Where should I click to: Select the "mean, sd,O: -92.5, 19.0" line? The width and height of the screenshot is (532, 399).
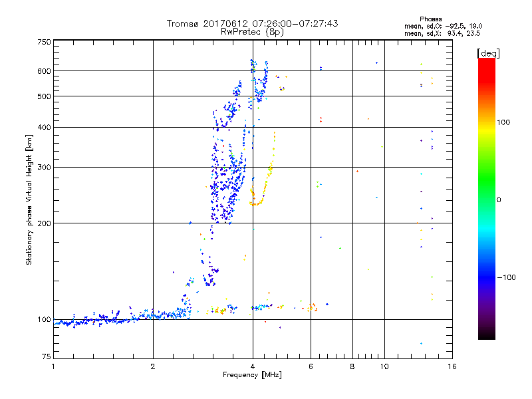pos(443,26)
